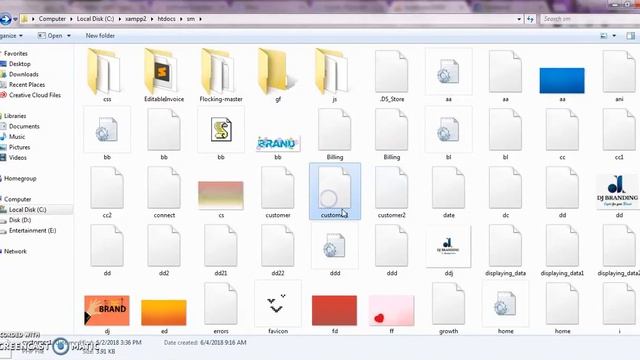Click Computer in the address breadcrumb
Viewport: 640px width, 360px height.
click(x=52, y=19)
